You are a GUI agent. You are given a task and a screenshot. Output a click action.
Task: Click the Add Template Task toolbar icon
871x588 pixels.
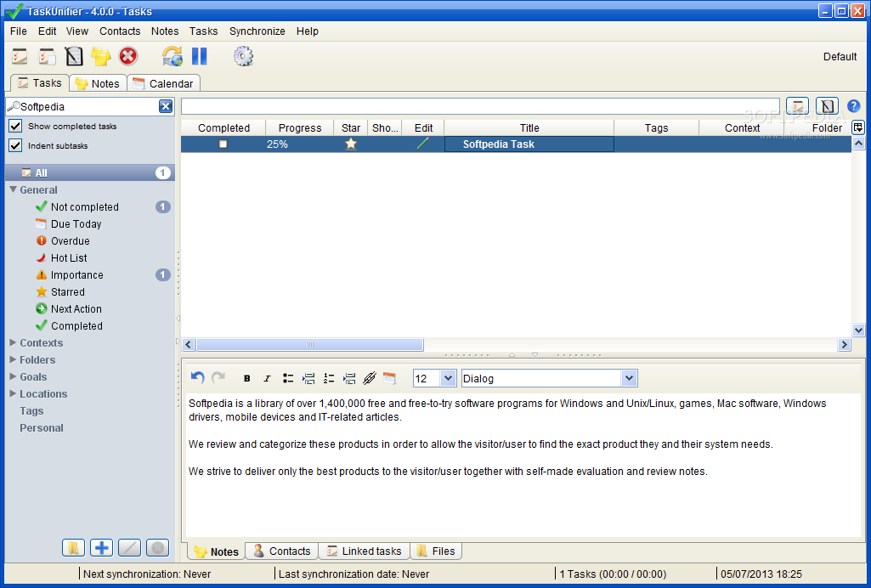pos(74,57)
